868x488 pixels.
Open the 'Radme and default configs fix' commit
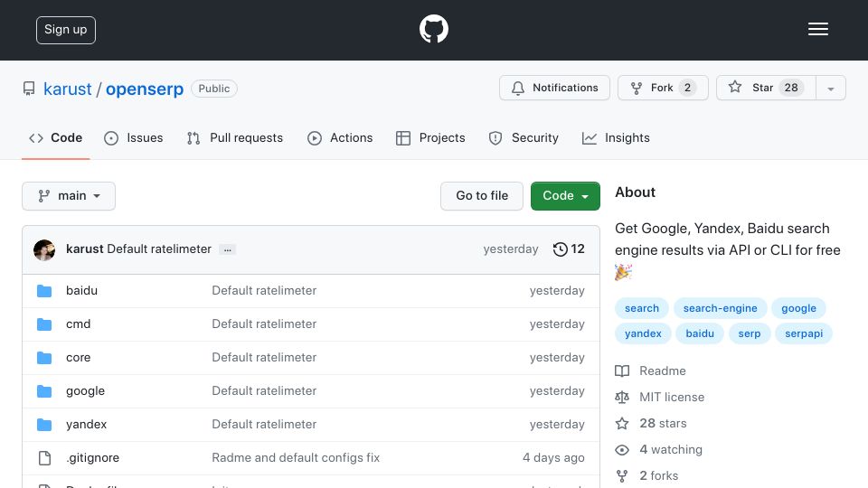coord(296,457)
